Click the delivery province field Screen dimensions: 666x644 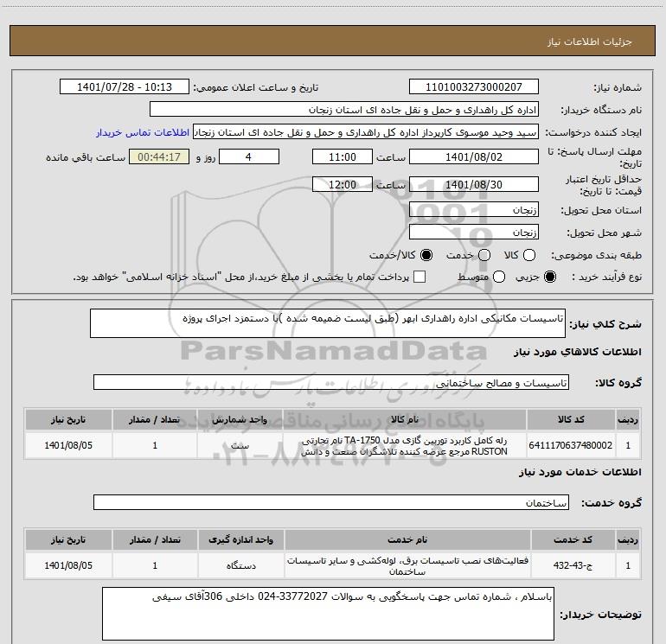point(474,210)
